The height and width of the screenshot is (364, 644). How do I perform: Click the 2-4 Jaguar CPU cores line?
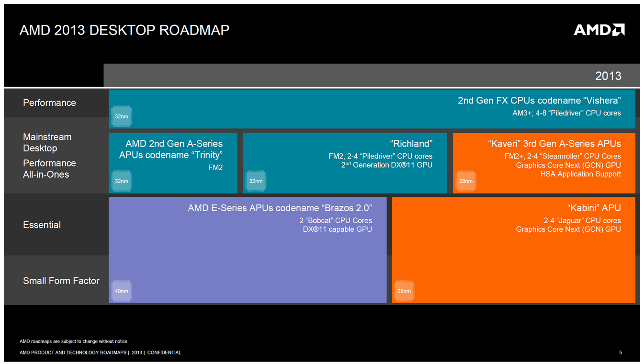582,220
